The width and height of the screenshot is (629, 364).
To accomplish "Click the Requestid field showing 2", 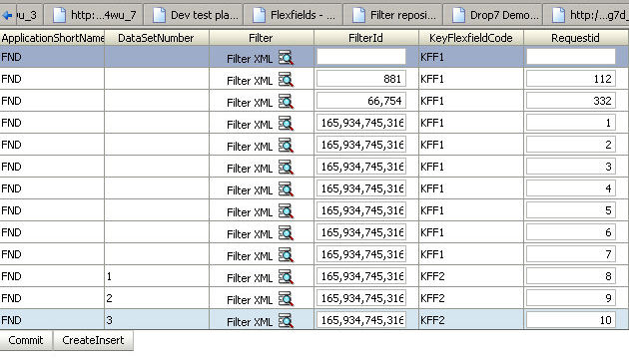I will (571, 145).
